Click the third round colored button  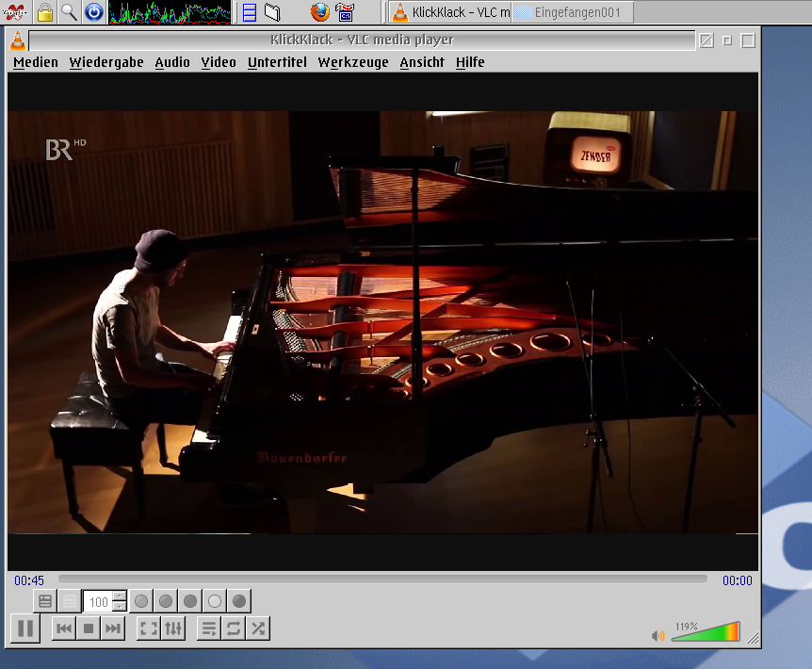click(190, 601)
